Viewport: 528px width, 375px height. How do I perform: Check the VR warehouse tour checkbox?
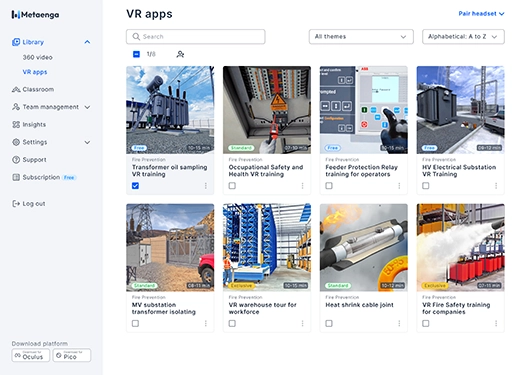[x=232, y=323]
